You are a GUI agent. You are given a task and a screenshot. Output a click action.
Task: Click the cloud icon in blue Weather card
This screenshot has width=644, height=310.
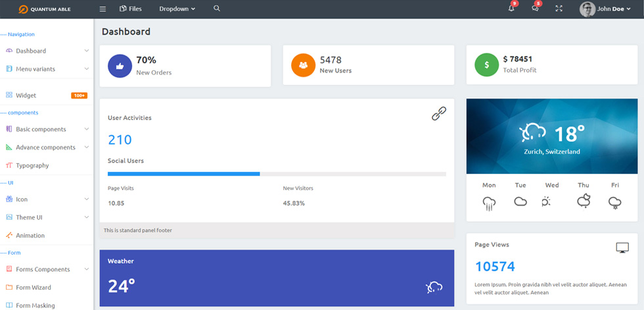tap(434, 288)
